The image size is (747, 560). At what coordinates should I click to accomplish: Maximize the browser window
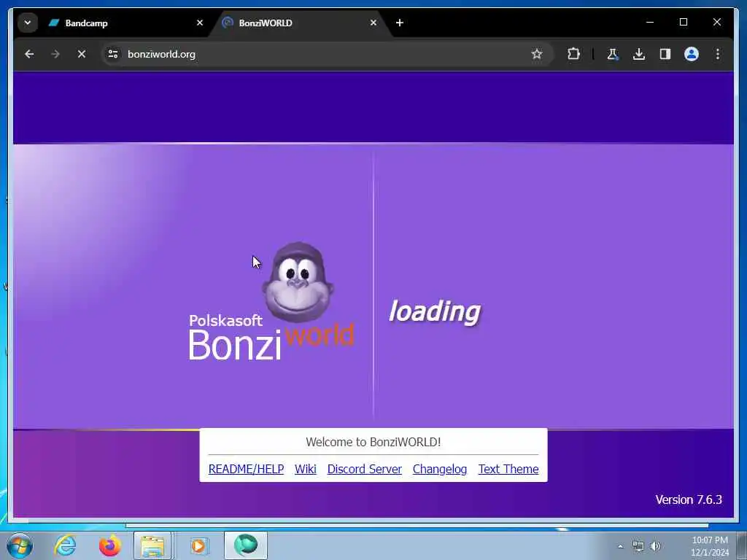683,22
